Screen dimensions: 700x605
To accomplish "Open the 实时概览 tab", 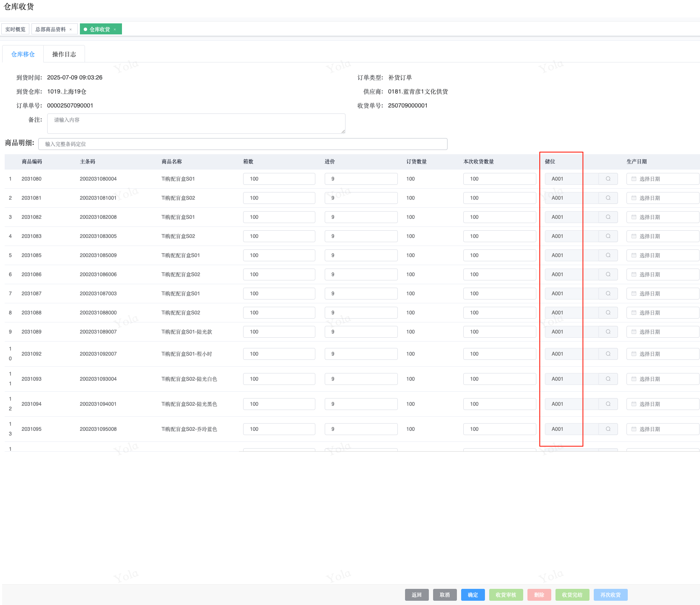I will 15,29.
